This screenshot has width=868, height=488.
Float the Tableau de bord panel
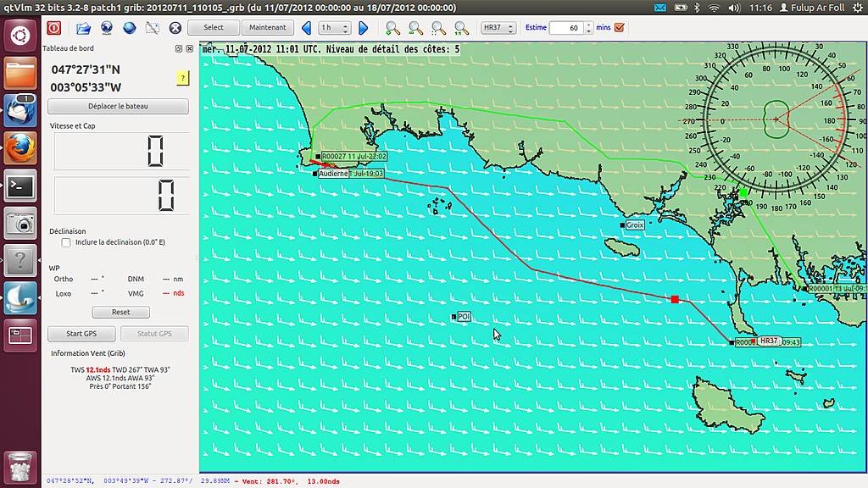point(179,48)
